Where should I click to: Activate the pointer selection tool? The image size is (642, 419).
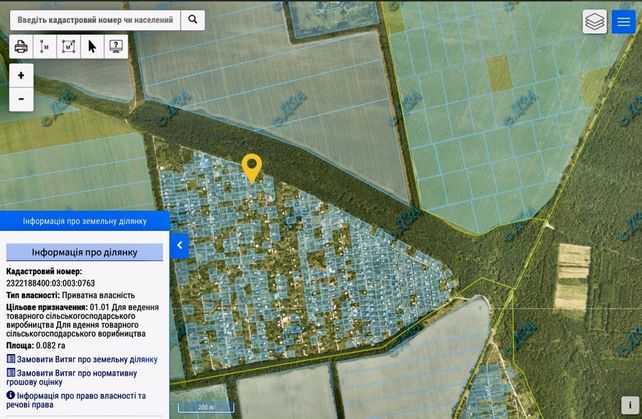[92, 47]
